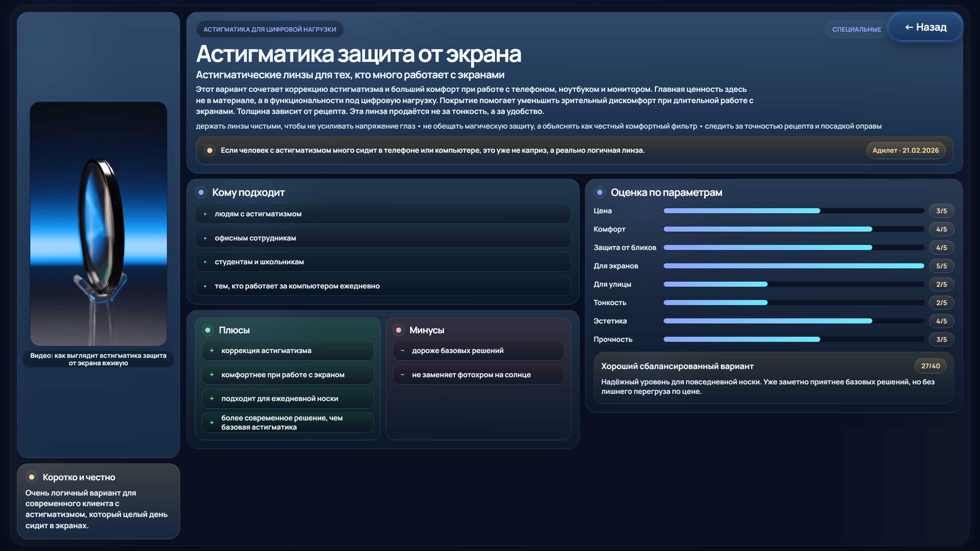Click the Назад back button

(x=925, y=27)
